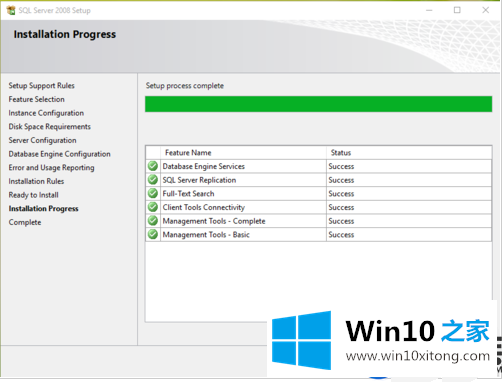Click the green check icon for Client Tools Connectivity
The image size is (502, 382).
click(x=153, y=207)
